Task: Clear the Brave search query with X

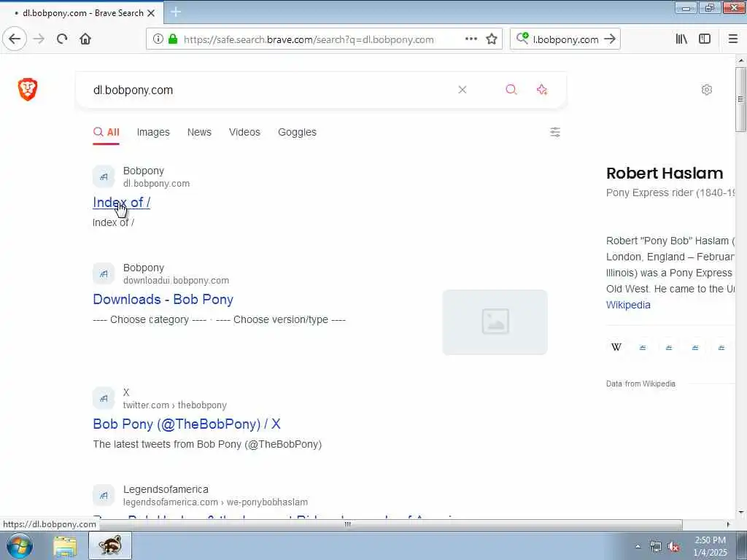Action: (x=462, y=90)
